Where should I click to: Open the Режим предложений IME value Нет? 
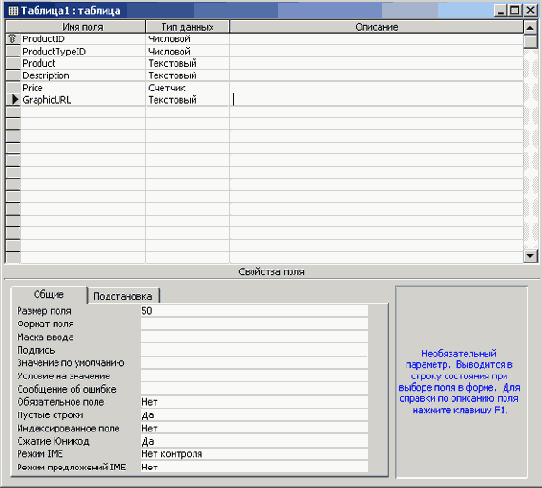pyautogui.click(x=254, y=467)
